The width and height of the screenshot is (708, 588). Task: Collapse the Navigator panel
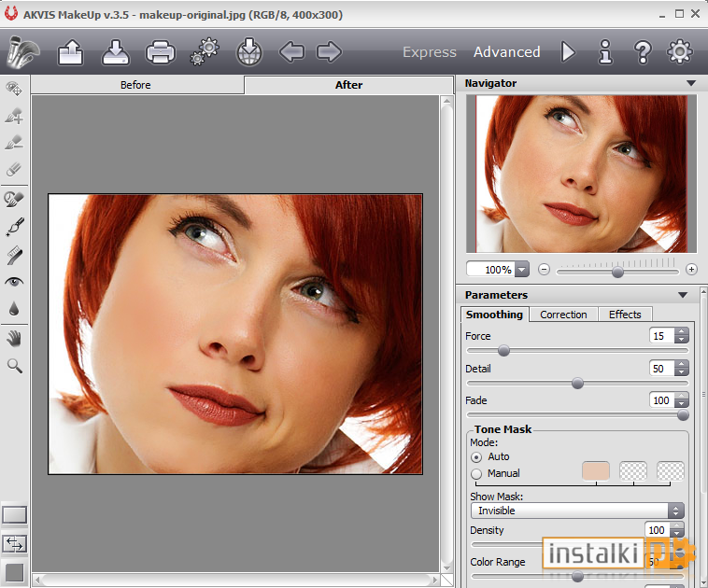691,83
